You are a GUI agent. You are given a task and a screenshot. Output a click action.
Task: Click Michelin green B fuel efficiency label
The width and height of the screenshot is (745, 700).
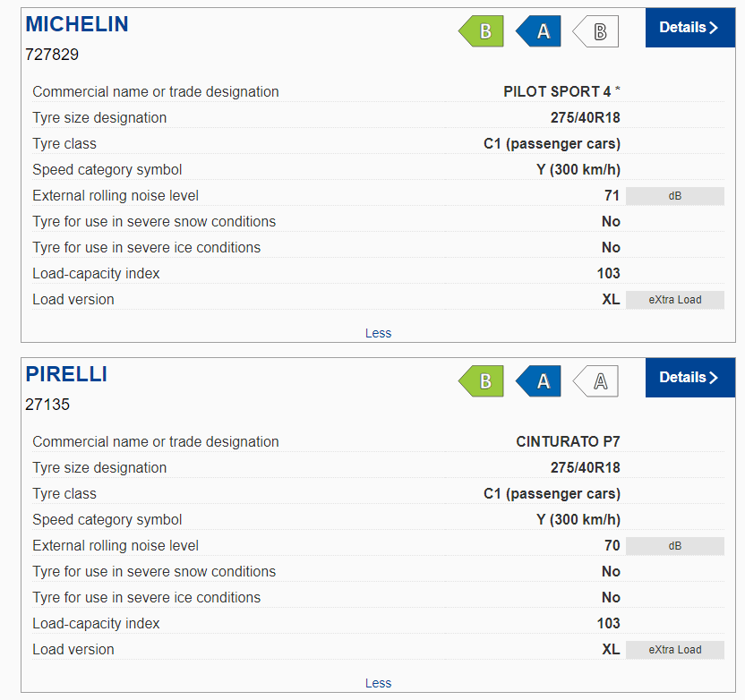(481, 31)
